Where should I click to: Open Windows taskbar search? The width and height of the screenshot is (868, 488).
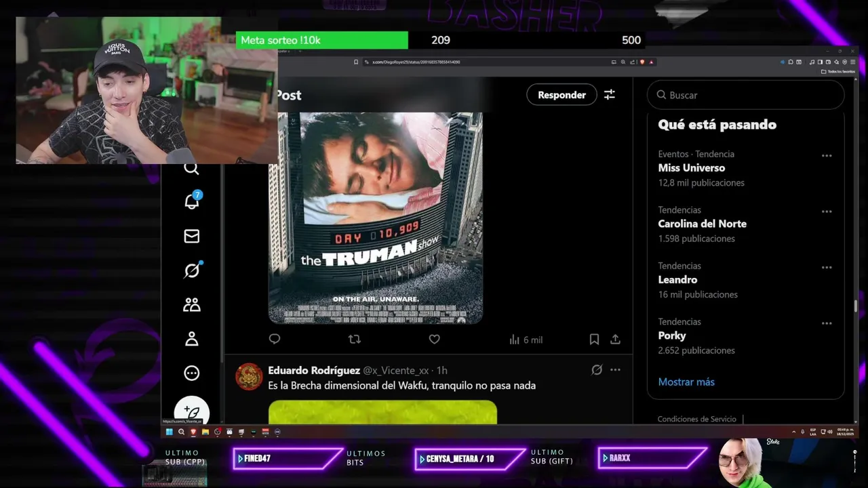[x=181, y=432]
